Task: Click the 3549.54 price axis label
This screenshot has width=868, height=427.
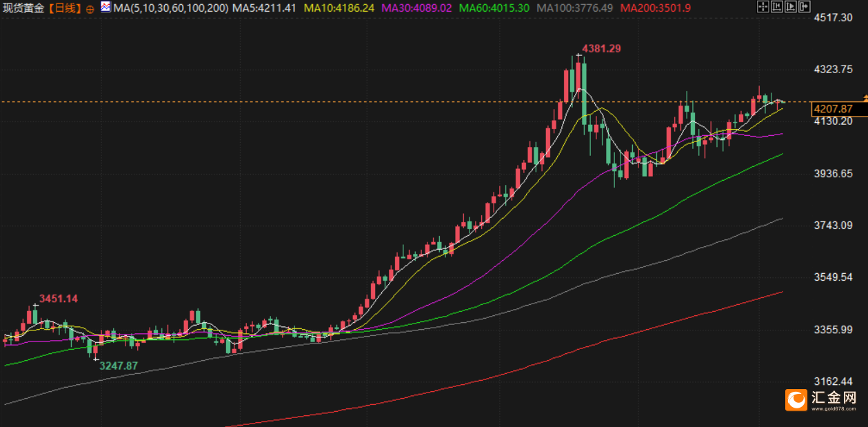Action: pyautogui.click(x=833, y=277)
